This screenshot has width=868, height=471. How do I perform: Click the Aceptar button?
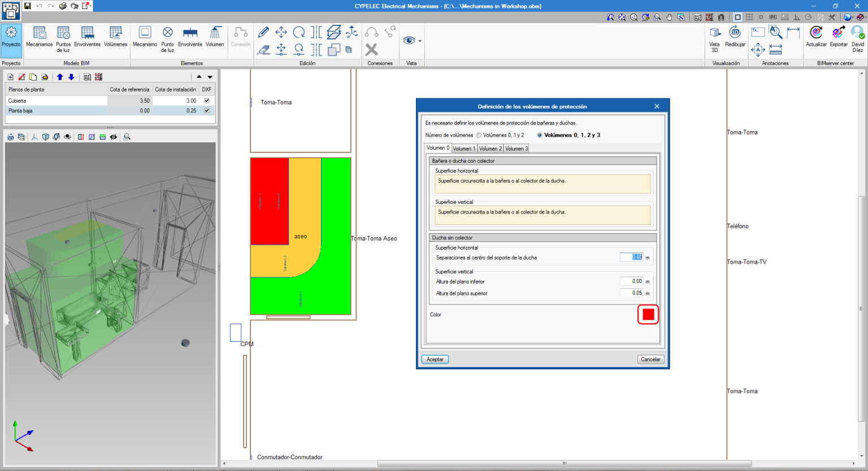pos(435,359)
